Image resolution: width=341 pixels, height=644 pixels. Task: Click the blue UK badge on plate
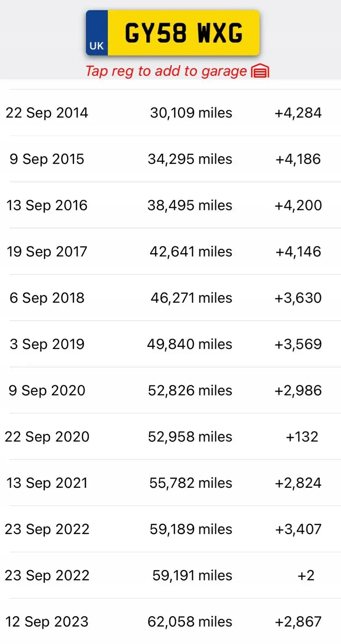[97, 33]
